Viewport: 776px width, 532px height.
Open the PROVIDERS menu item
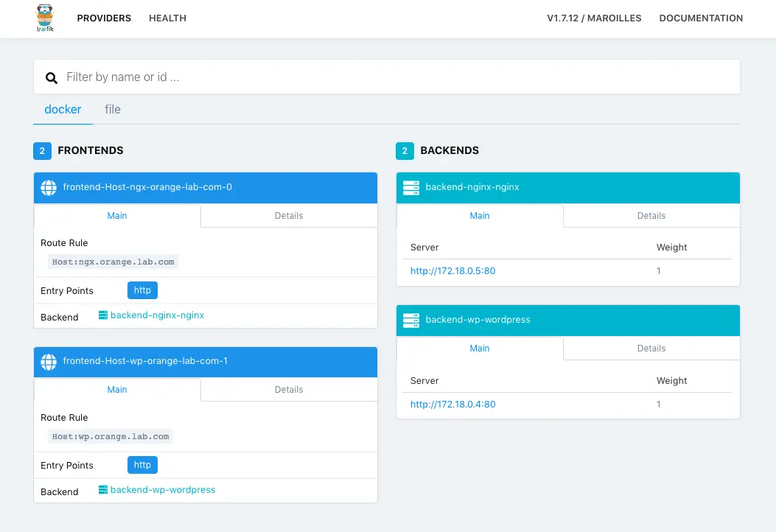(104, 18)
